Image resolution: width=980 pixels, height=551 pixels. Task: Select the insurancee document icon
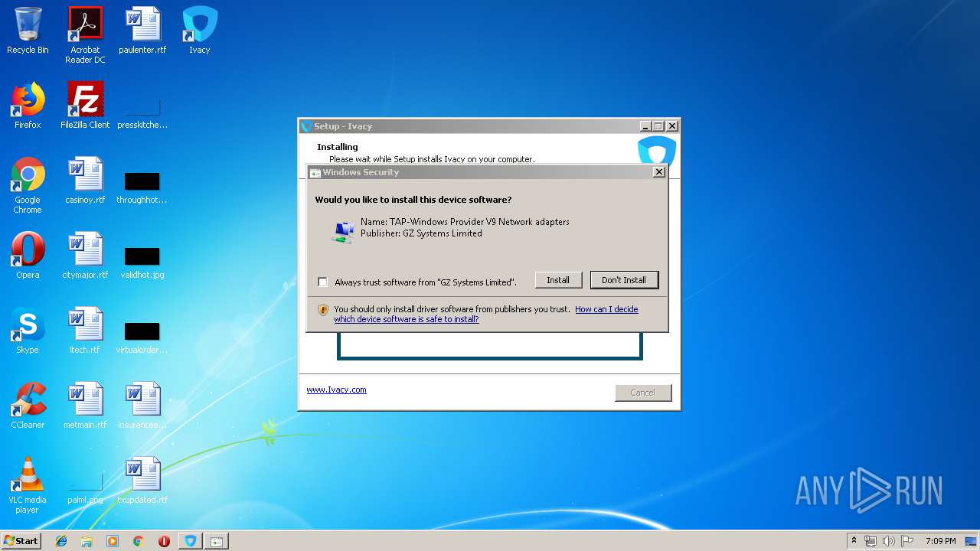[x=142, y=406]
